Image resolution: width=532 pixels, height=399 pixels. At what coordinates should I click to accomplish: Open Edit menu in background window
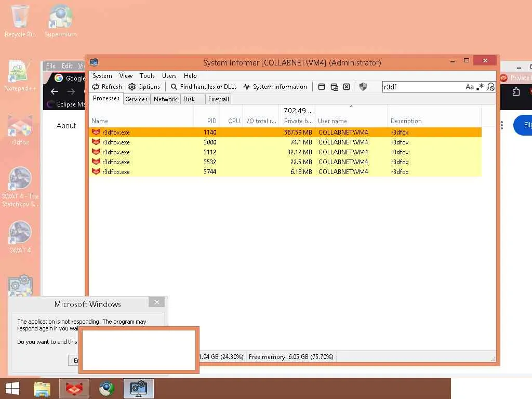pyautogui.click(x=67, y=66)
